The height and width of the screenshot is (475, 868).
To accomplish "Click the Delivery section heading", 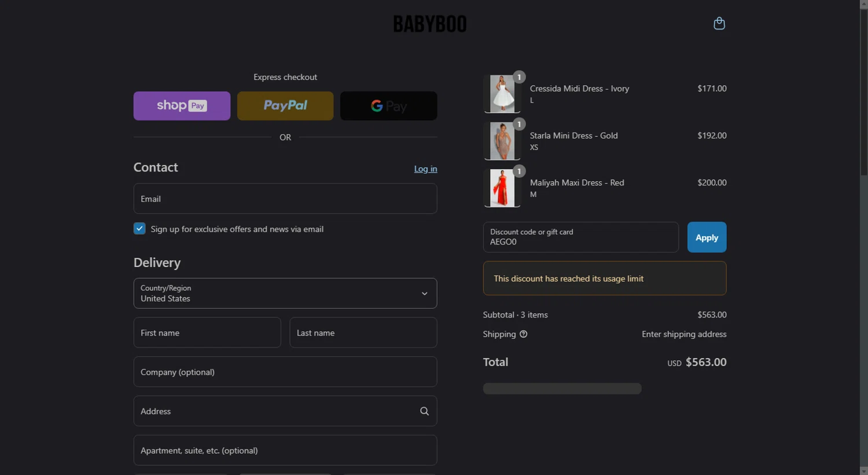I will (x=157, y=263).
